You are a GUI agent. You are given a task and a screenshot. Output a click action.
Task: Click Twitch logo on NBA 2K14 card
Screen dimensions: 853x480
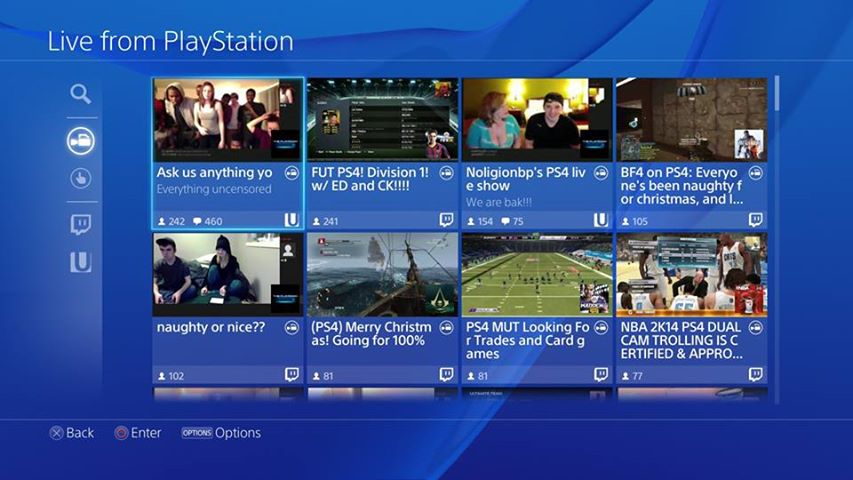click(x=755, y=374)
